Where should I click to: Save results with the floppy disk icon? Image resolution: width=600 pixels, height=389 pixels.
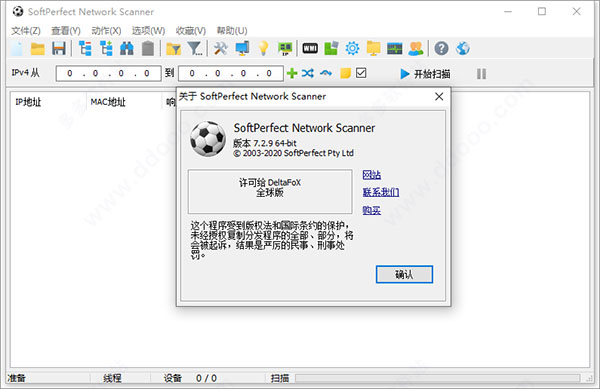[x=59, y=49]
